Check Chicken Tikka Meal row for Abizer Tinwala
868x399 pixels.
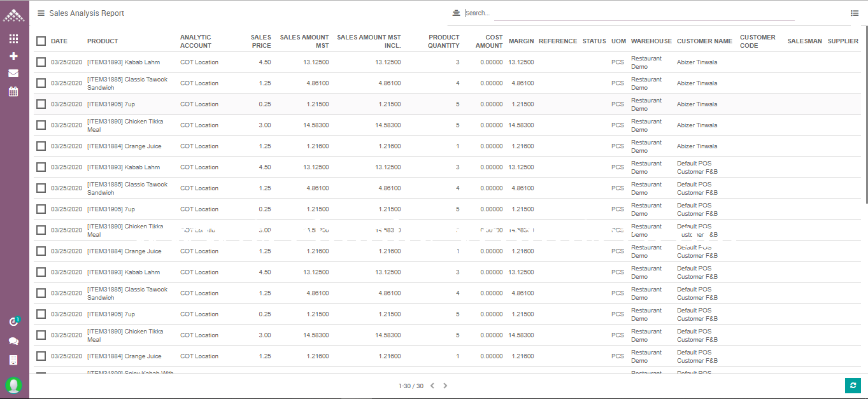pyautogui.click(x=41, y=125)
